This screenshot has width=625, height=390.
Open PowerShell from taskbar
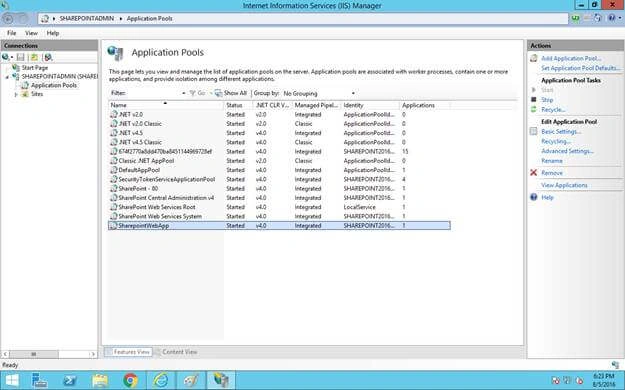[x=70, y=380]
